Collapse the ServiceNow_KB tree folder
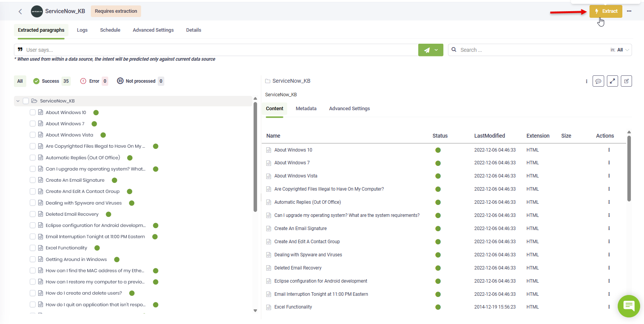 (x=18, y=101)
